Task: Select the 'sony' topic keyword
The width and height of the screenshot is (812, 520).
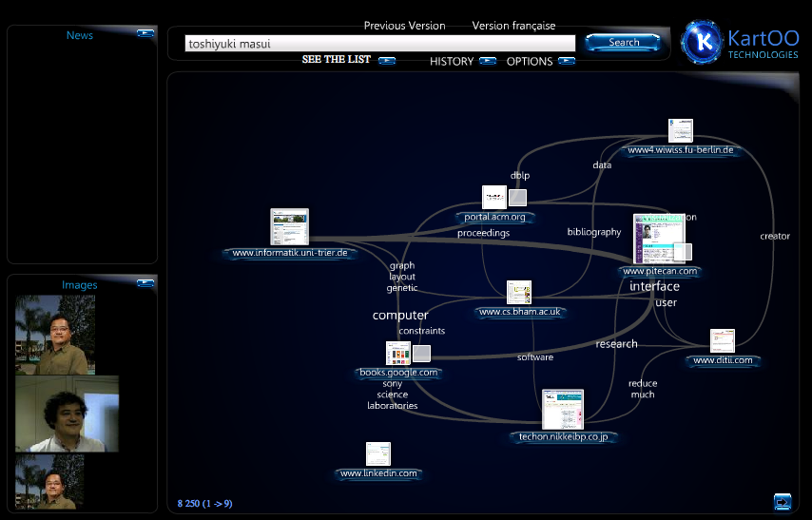Action: [392, 384]
